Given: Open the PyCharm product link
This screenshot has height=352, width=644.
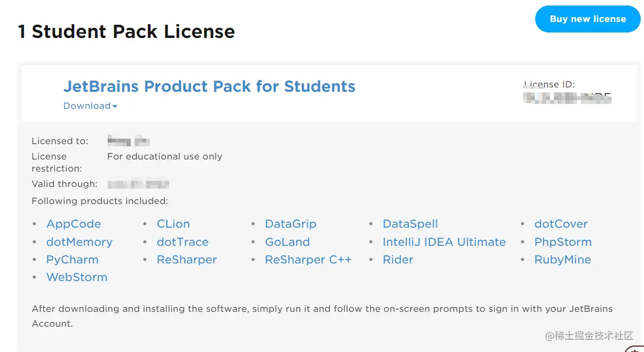Looking at the screenshot, I should point(73,260).
